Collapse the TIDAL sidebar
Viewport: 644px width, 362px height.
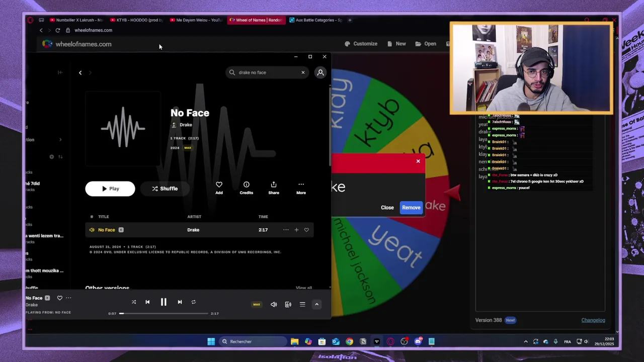click(60, 72)
